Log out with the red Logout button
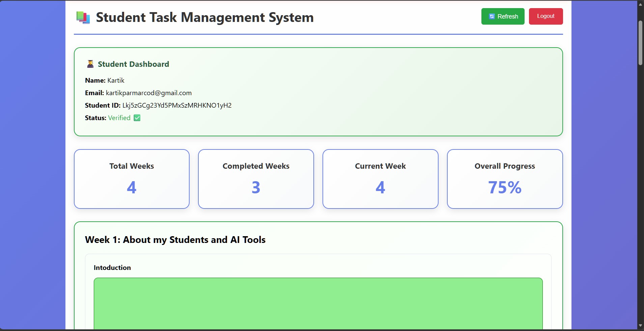 pyautogui.click(x=545, y=16)
